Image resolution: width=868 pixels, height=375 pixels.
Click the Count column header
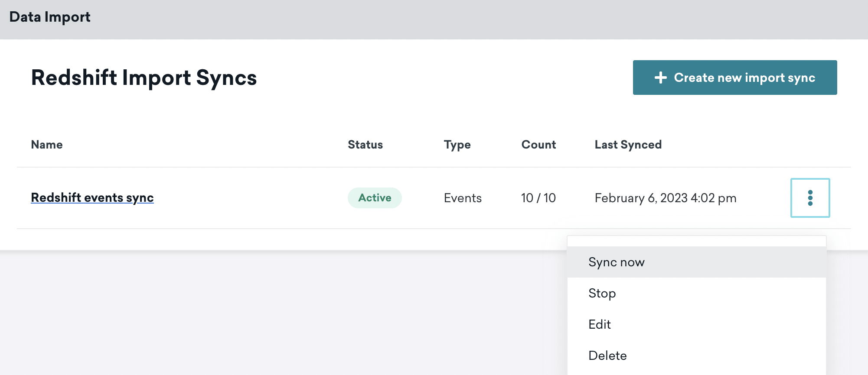538,145
